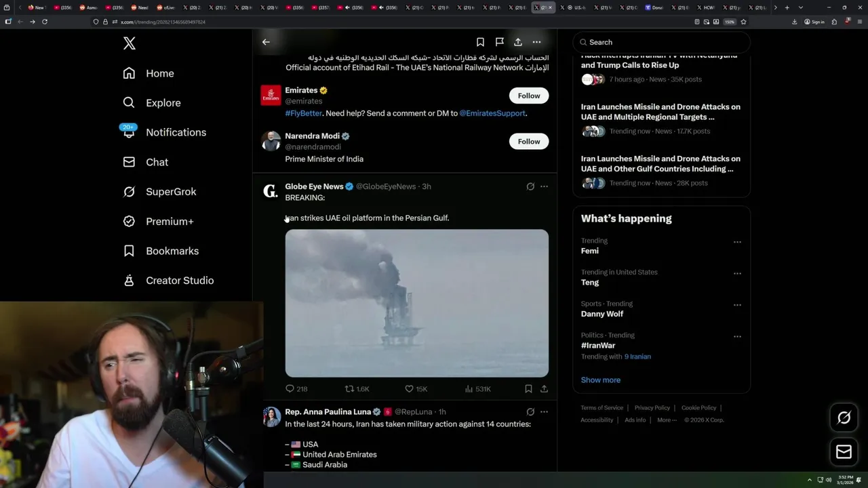Open Creator Studio in the sidebar
The width and height of the screenshot is (868, 488).
(x=168, y=281)
